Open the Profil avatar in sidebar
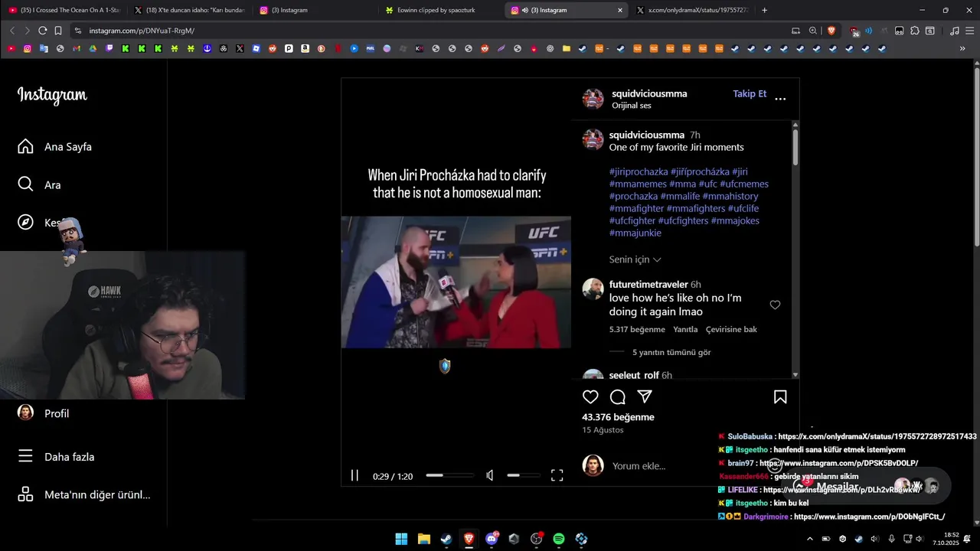This screenshot has height=551, width=980. (x=25, y=412)
